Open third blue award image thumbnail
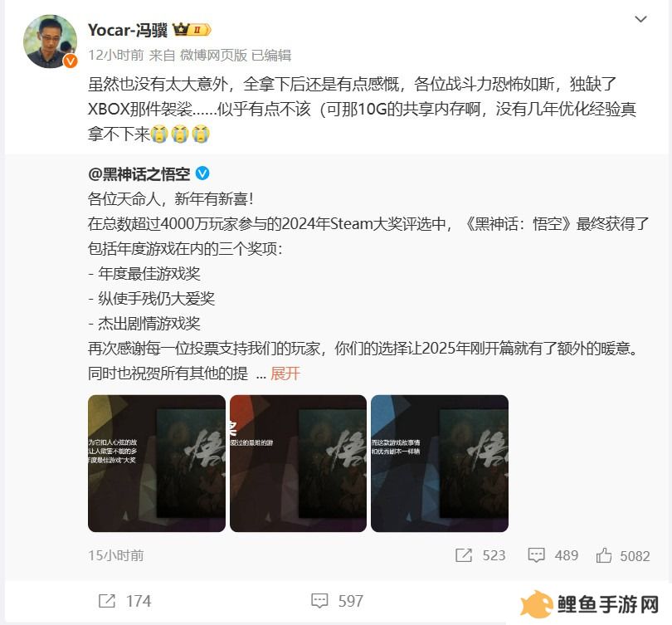672x625 pixels. pyautogui.click(x=440, y=463)
